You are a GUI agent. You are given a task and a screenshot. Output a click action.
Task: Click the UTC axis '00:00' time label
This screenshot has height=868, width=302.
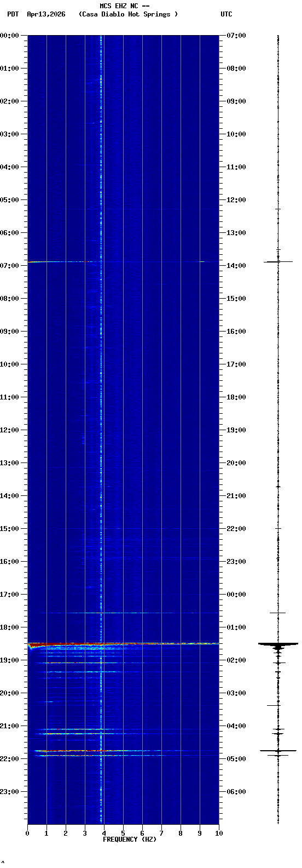[236, 595]
